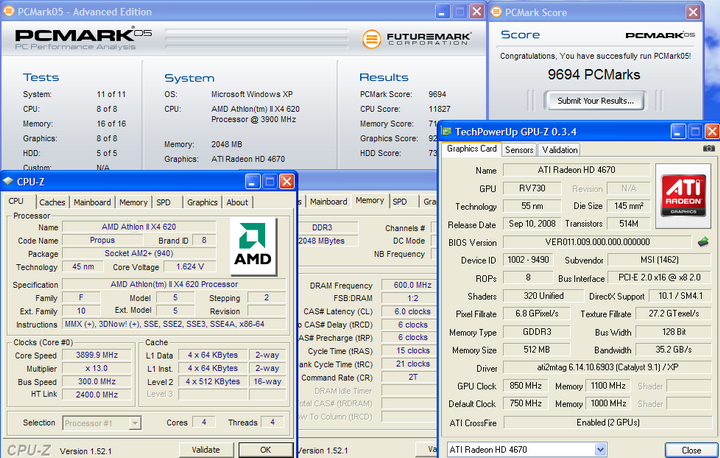The image size is (720, 458).
Task: Open the About tab in CPU-Z
Action: point(237,202)
